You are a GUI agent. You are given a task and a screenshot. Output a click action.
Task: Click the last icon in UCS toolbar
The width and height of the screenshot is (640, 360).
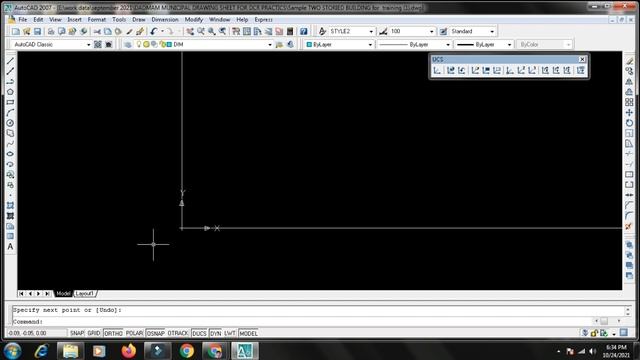[x=580, y=71]
